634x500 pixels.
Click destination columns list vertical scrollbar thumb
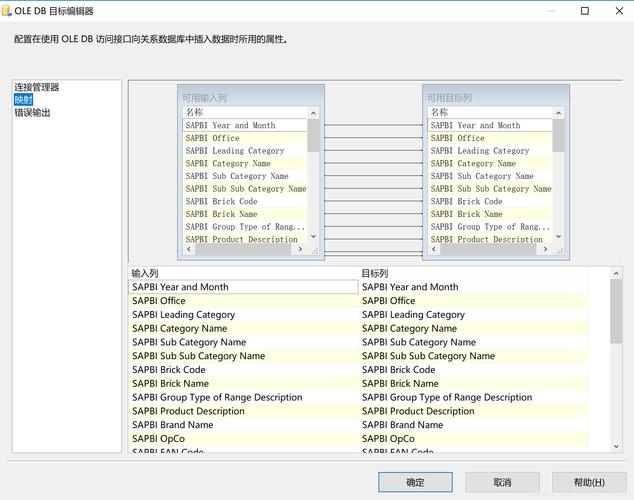click(x=558, y=136)
